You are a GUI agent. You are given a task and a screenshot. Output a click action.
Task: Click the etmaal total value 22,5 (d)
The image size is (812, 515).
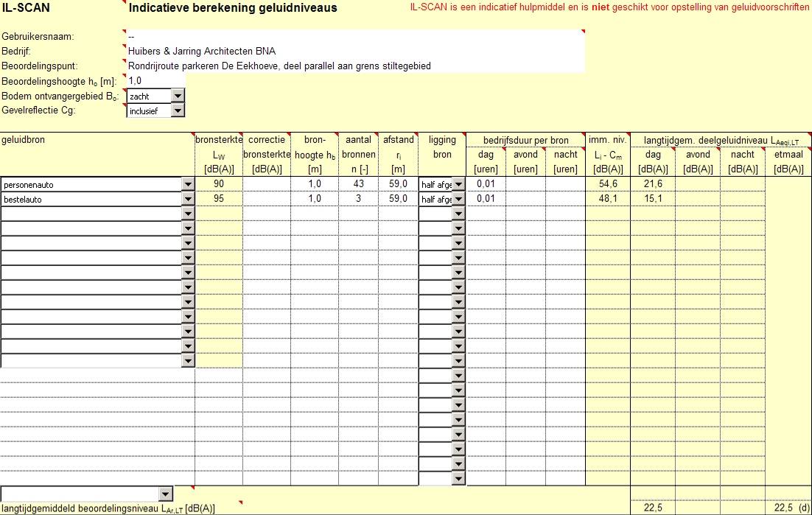pos(788,508)
